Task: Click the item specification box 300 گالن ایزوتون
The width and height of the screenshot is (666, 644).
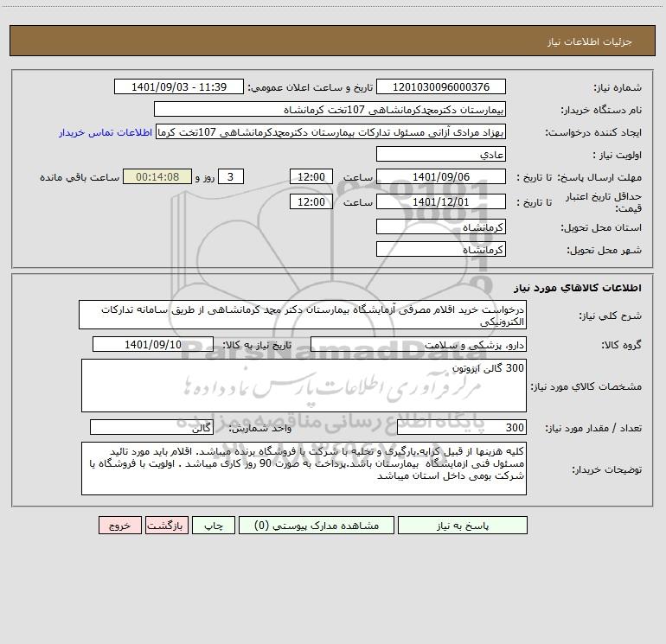Action: tap(304, 386)
